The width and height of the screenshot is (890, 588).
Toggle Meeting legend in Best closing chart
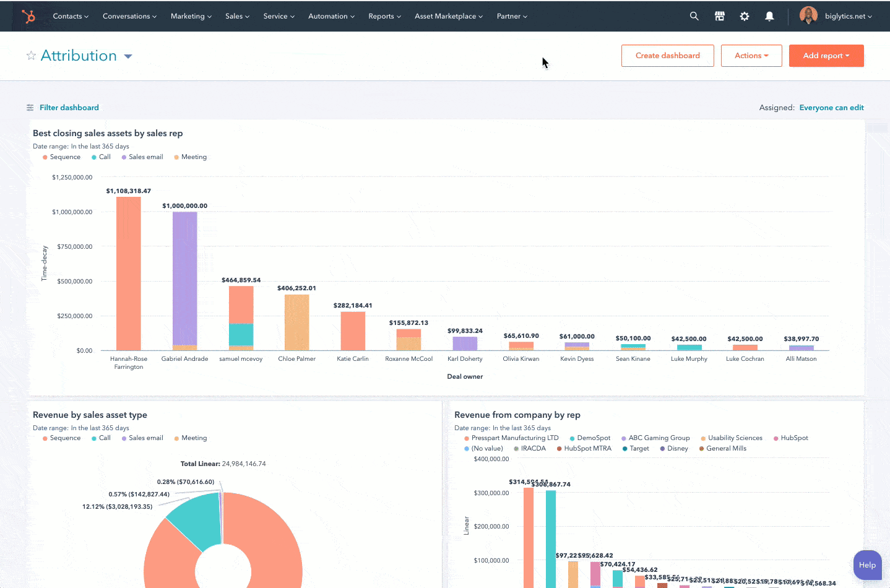pos(191,157)
